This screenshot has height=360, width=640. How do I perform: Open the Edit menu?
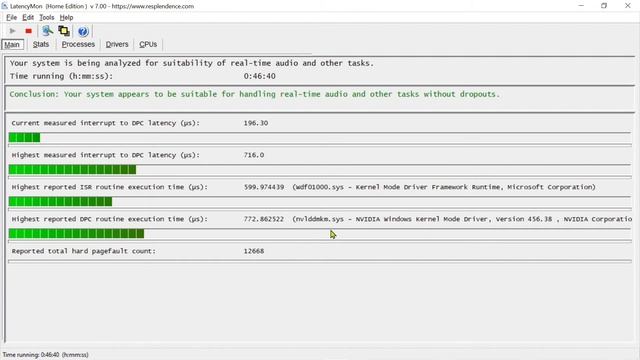tap(28, 18)
